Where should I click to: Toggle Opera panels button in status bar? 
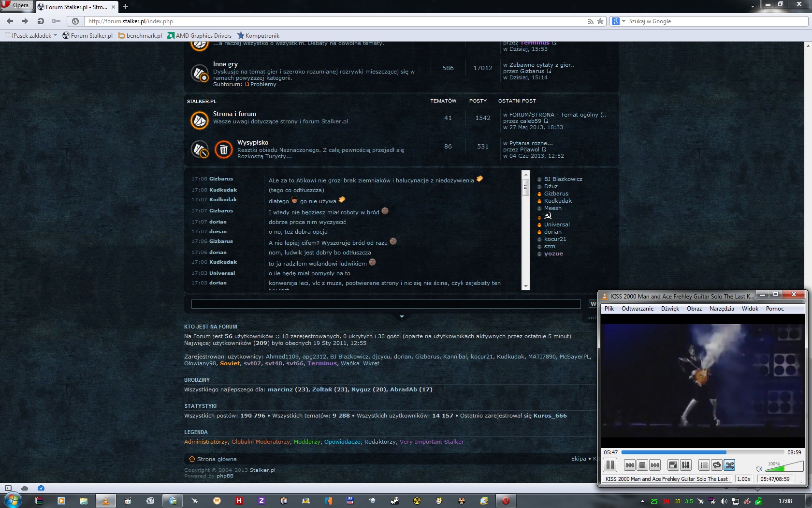[x=8, y=488]
